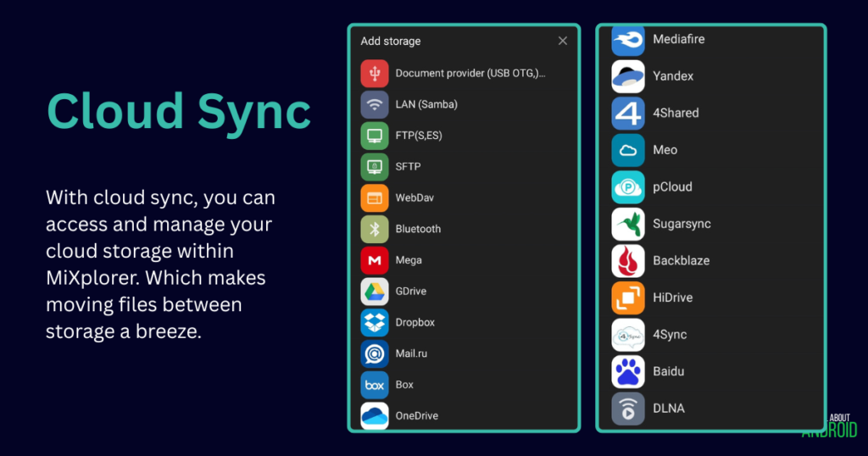Screen dimensions: 868x456
Task: Choose the "4Shared" text
Action: tap(676, 113)
